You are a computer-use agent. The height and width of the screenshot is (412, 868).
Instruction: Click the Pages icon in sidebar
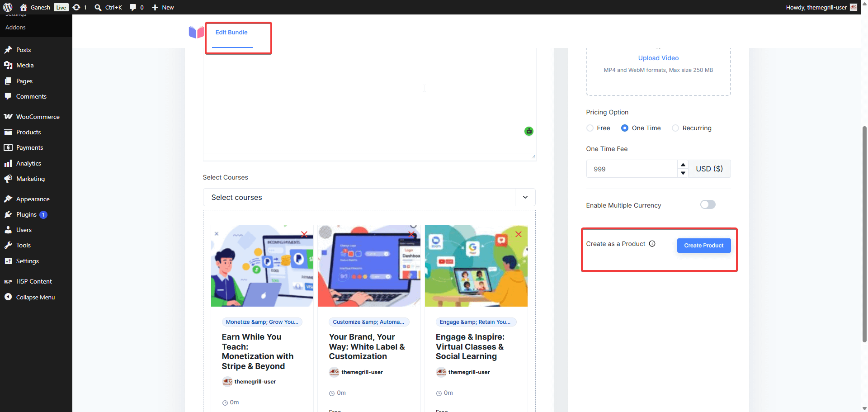point(8,81)
